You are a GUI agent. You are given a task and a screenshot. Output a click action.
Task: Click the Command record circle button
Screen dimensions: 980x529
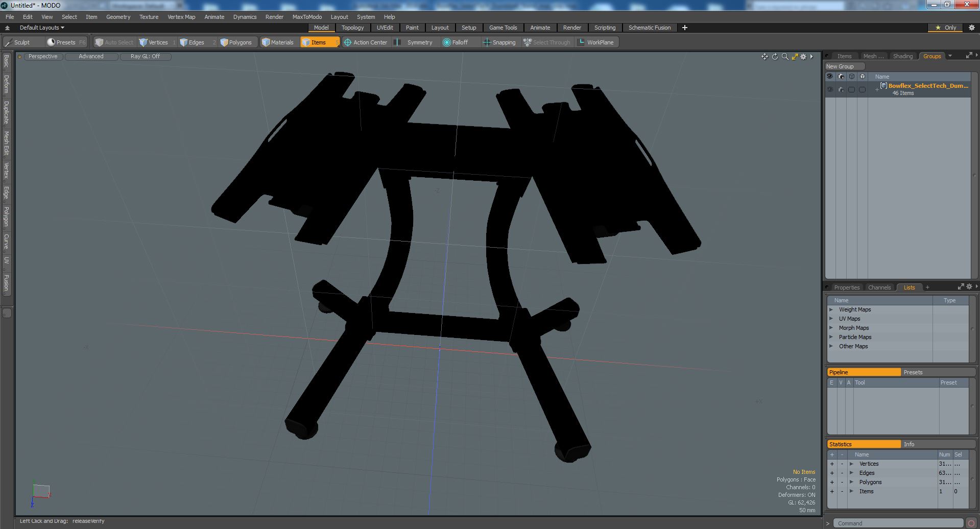pos(971,523)
